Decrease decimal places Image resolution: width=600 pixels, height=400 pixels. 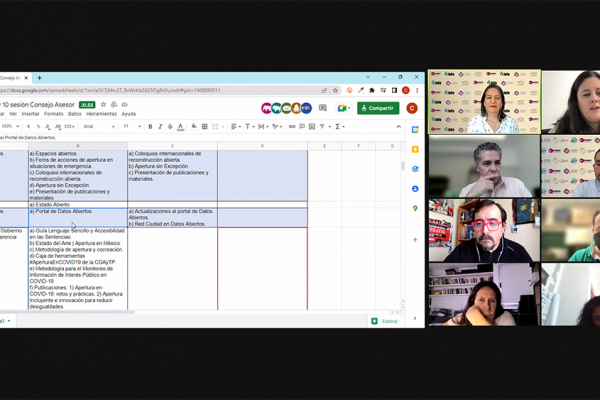click(x=48, y=126)
